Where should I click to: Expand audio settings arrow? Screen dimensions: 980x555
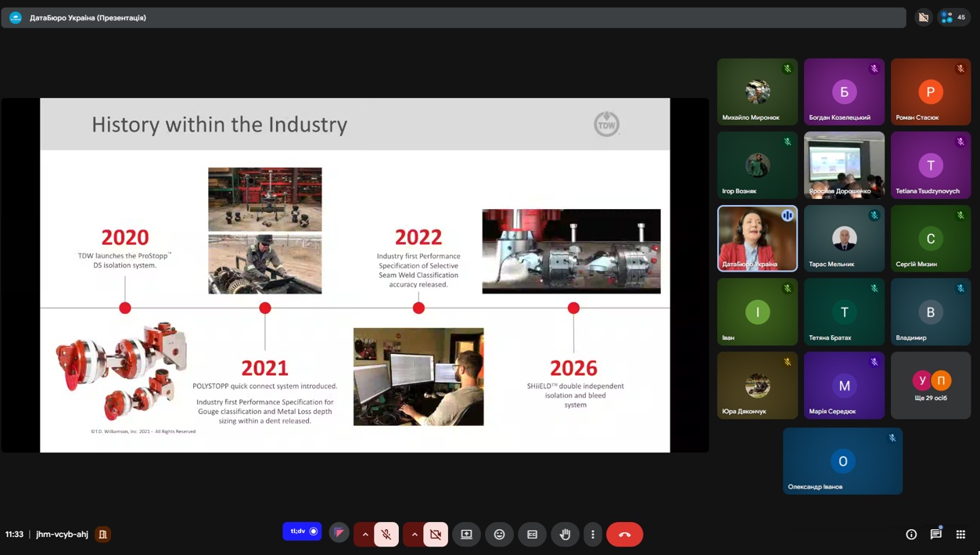click(364, 534)
